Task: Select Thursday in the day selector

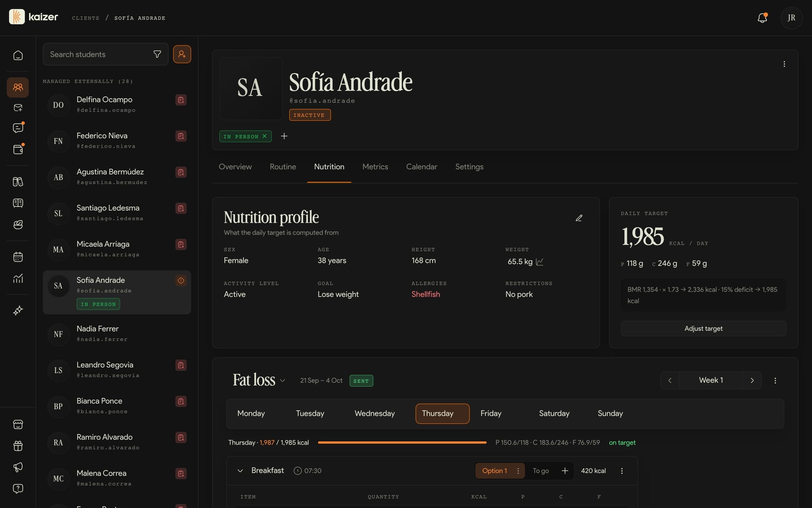Action: (443, 414)
